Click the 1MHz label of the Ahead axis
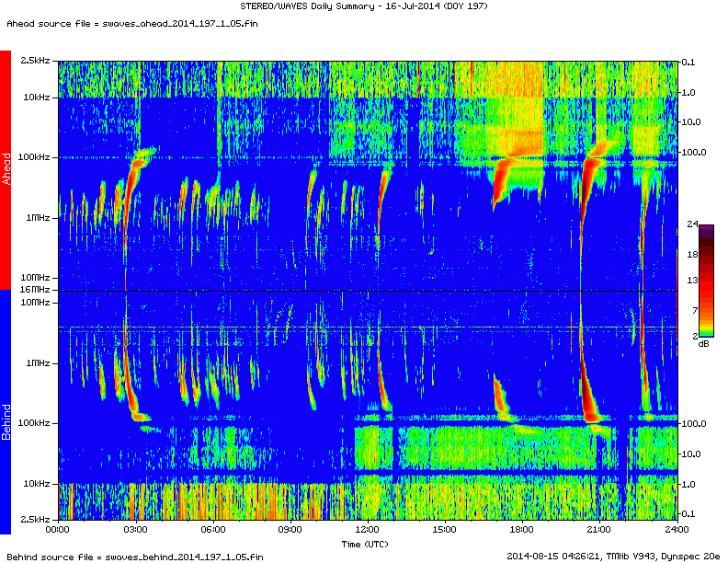 pos(38,217)
